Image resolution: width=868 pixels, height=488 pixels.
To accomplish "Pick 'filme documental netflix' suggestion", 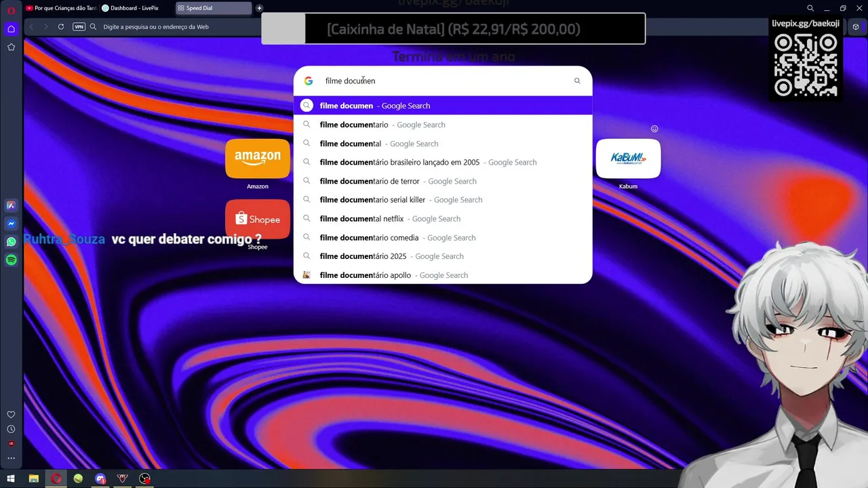I will click(x=443, y=219).
